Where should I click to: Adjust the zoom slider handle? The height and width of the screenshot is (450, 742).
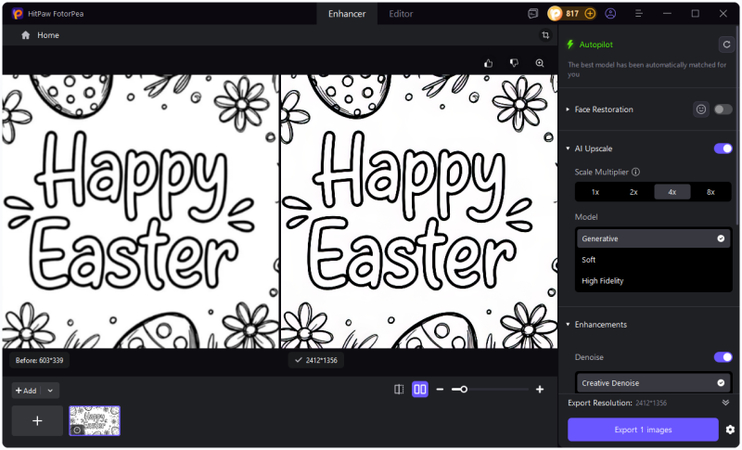[464, 389]
